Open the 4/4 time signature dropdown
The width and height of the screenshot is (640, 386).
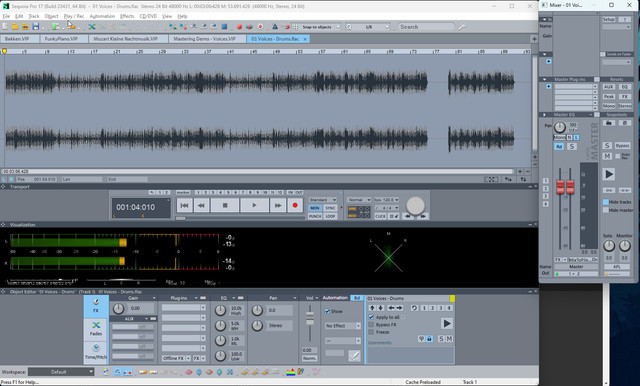pos(386,208)
